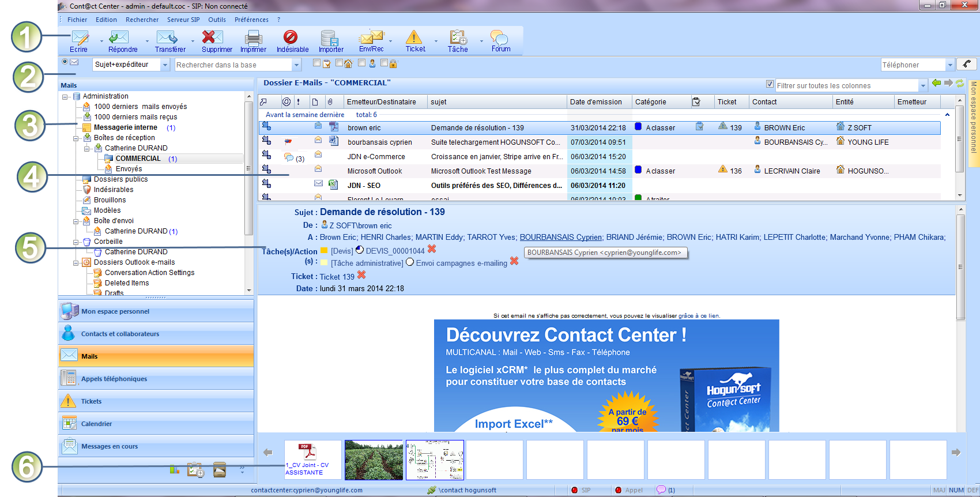Click the Répondre reply icon

click(x=119, y=37)
